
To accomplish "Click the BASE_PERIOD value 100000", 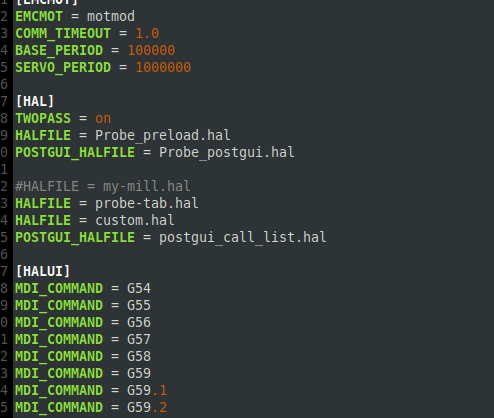I will click(151, 50).
